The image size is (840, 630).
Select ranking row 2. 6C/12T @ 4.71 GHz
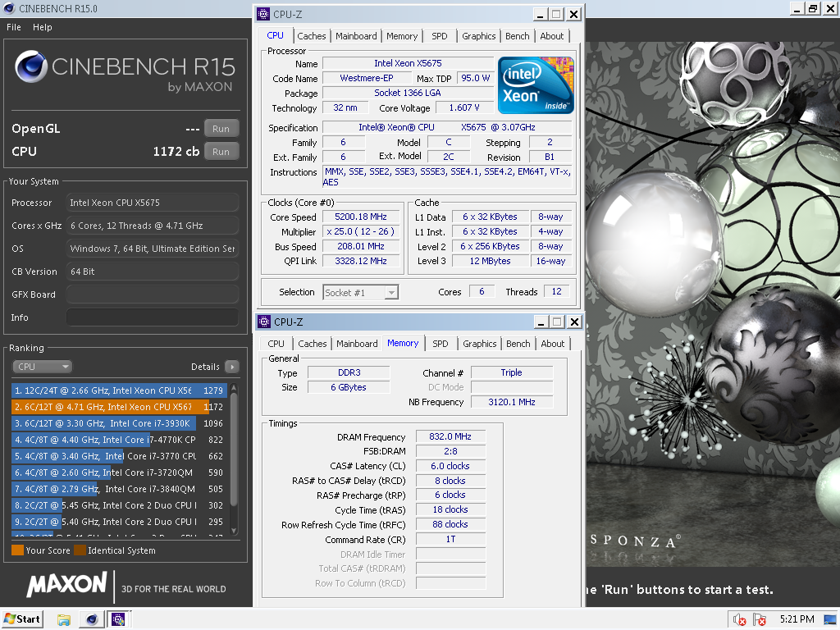[x=119, y=407]
